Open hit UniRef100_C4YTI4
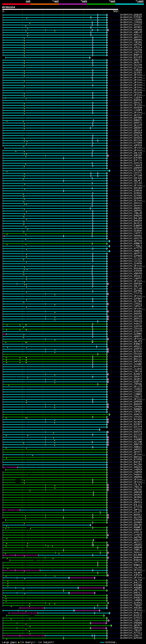This screenshot has width=146, height=644. coord(131,562)
